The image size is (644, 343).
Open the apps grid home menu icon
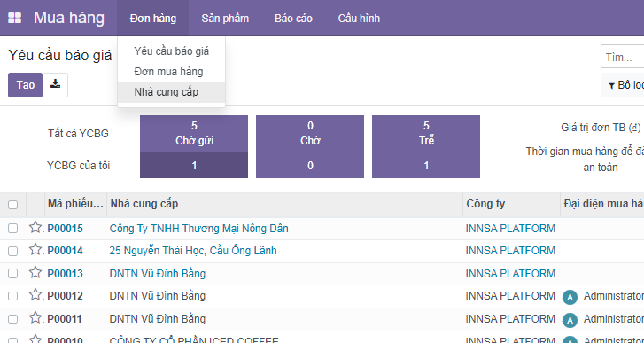coord(15,18)
